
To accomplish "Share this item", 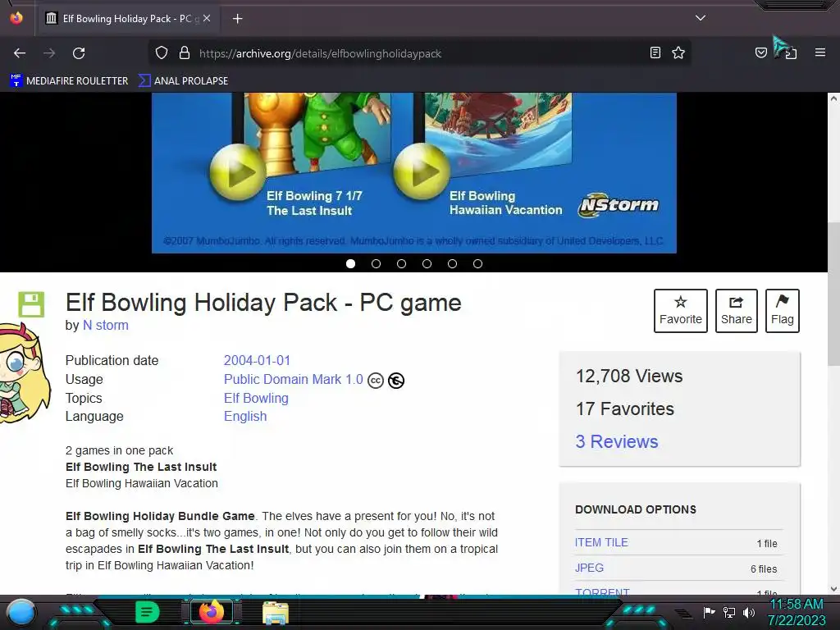I will (736, 311).
